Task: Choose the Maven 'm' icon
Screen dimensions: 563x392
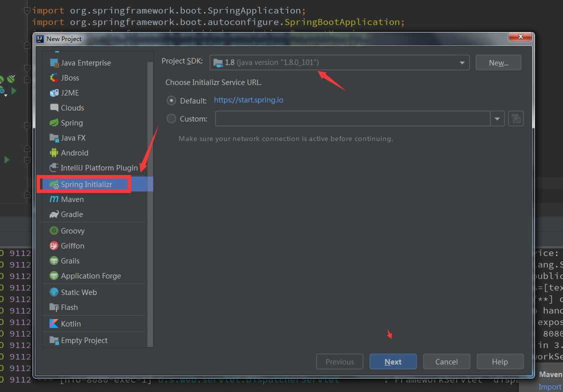Action: (x=54, y=199)
